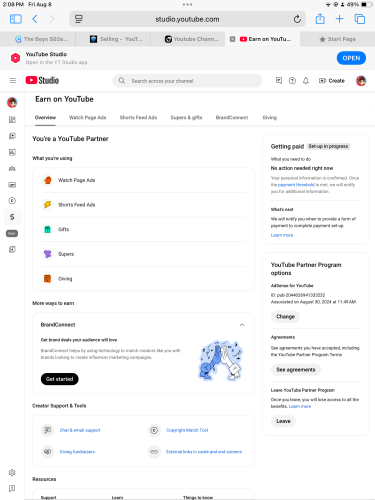The height and width of the screenshot is (500, 375).
Task: Click the See agreements button
Action: click(296, 370)
